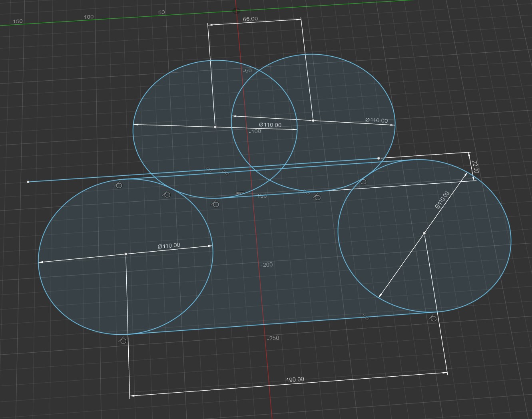Select parallel constraint icon on the bottom line

pos(365,317)
